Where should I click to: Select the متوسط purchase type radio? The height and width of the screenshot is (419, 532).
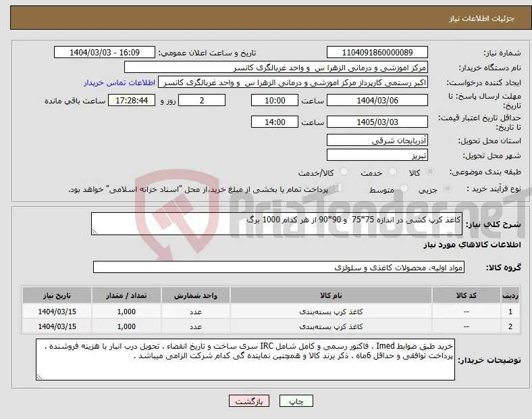click(404, 188)
